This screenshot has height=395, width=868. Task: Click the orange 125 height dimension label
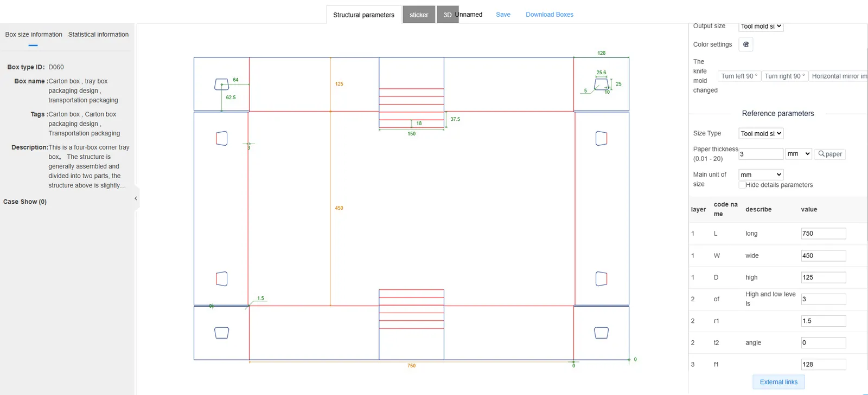point(339,84)
